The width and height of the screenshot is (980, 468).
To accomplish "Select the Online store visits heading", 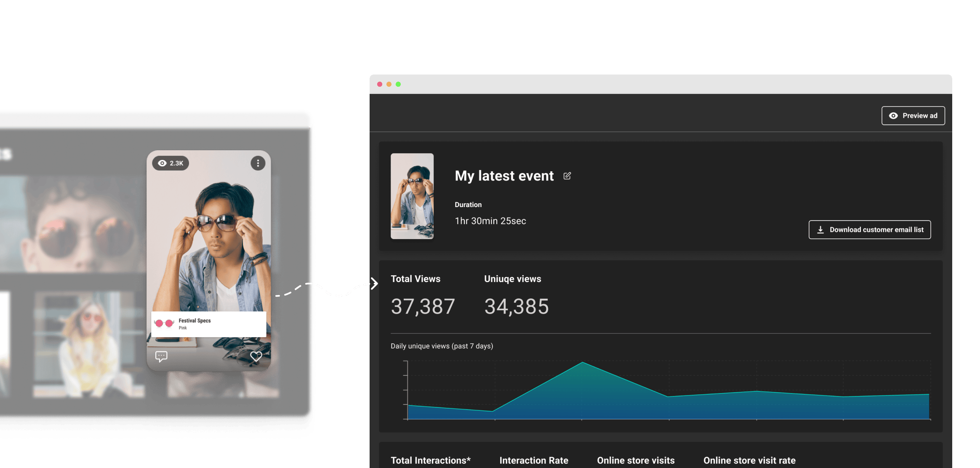I will [636, 460].
